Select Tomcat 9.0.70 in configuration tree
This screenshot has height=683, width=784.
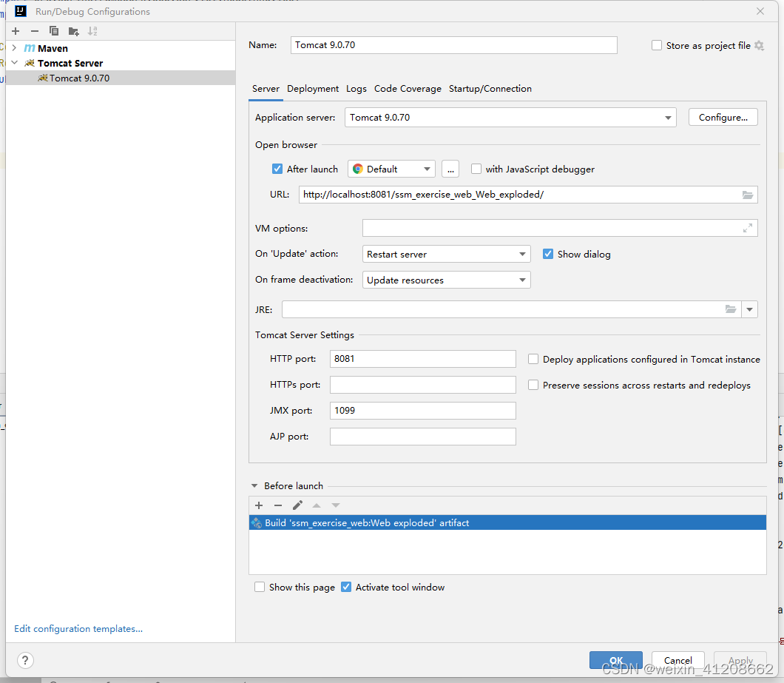click(x=120, y=78)
